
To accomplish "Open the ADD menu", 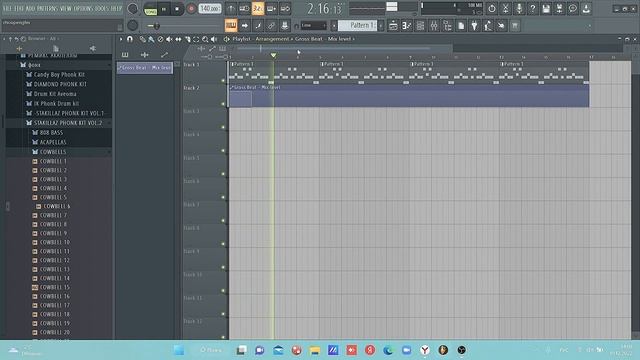I will (31, 9).
